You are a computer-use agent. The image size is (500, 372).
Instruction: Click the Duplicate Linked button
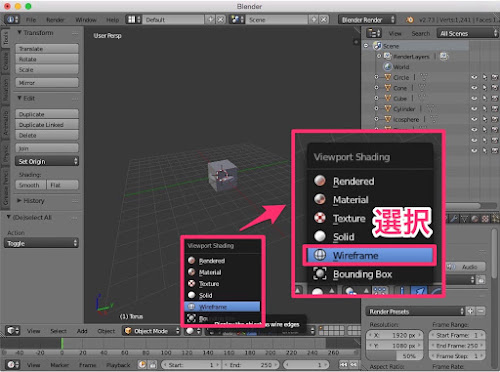47,125
